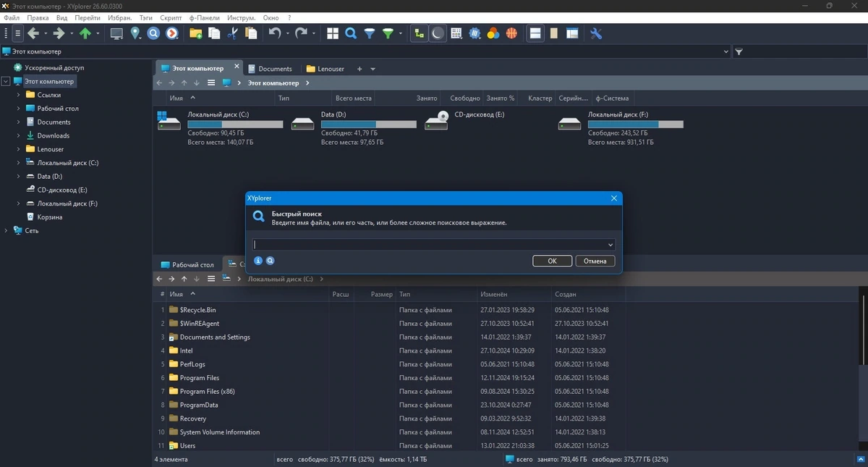Screen dimensions: 868x467
Task: Click the color filters circles icon
Action: [x=493, y=33]
